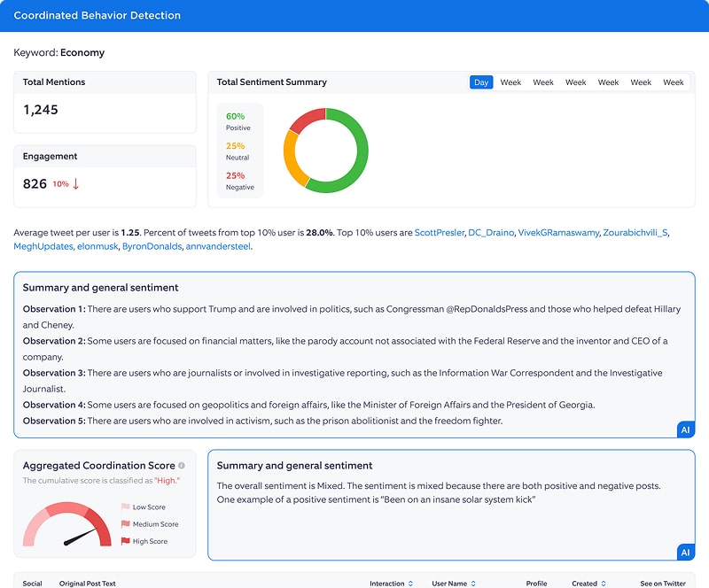Open ScottPresler user link
Screen dimensions: 709x588
click(x=439, y=233)
